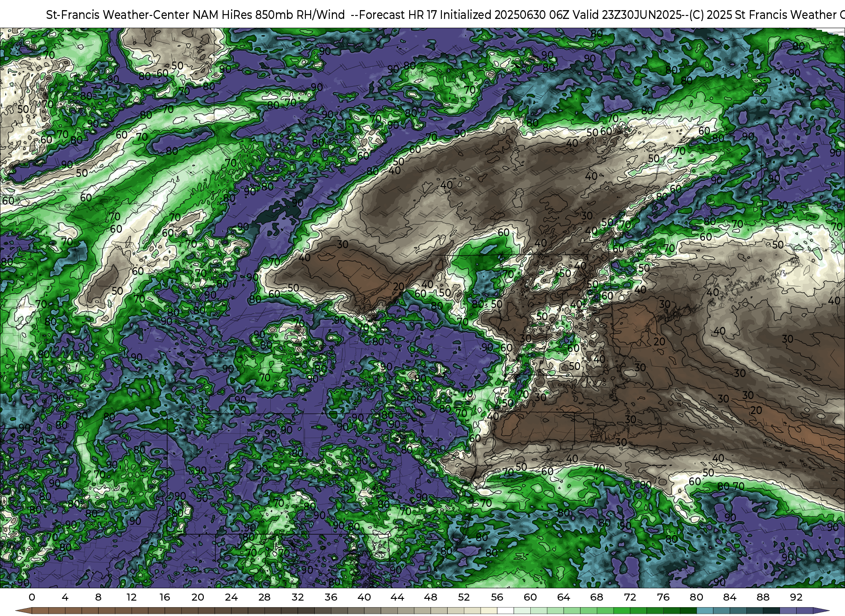Click the colorbar label 4
The width and height of the screenshot is (845, 616).
tap(65, 597)
